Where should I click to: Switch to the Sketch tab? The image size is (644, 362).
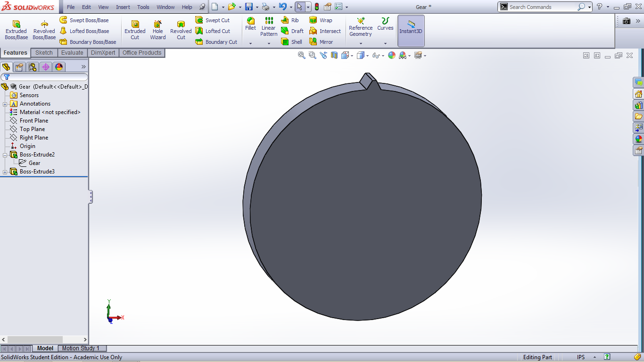(x=44, y=53)
